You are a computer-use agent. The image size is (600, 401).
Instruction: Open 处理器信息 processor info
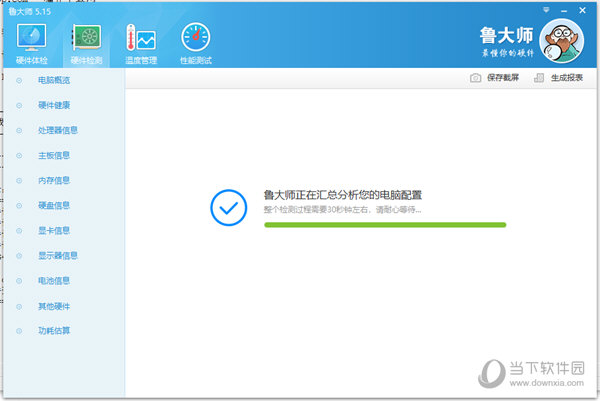[58, 130]
